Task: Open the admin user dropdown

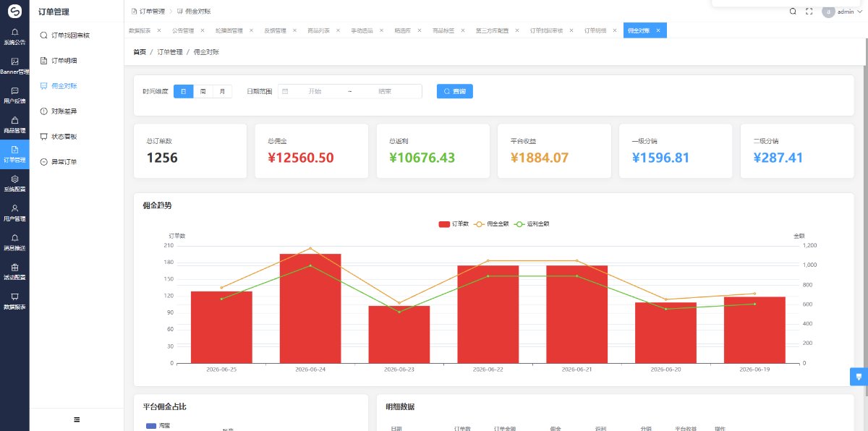Action: 842,12
